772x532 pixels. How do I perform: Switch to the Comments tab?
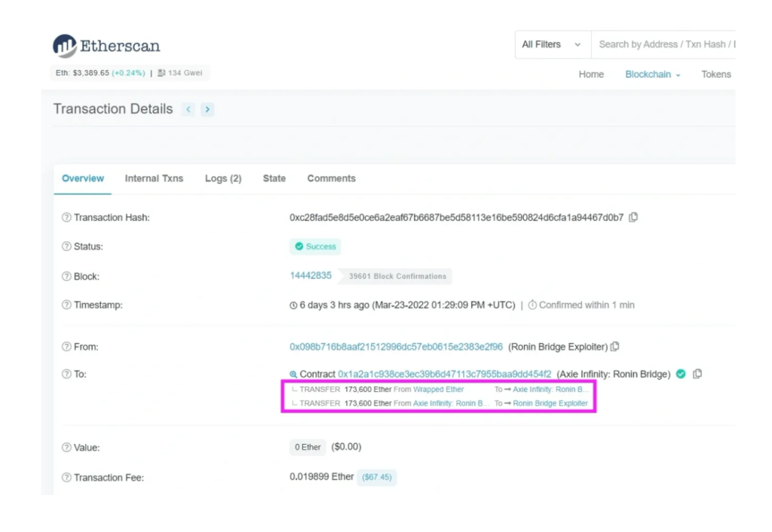point(332,179)
